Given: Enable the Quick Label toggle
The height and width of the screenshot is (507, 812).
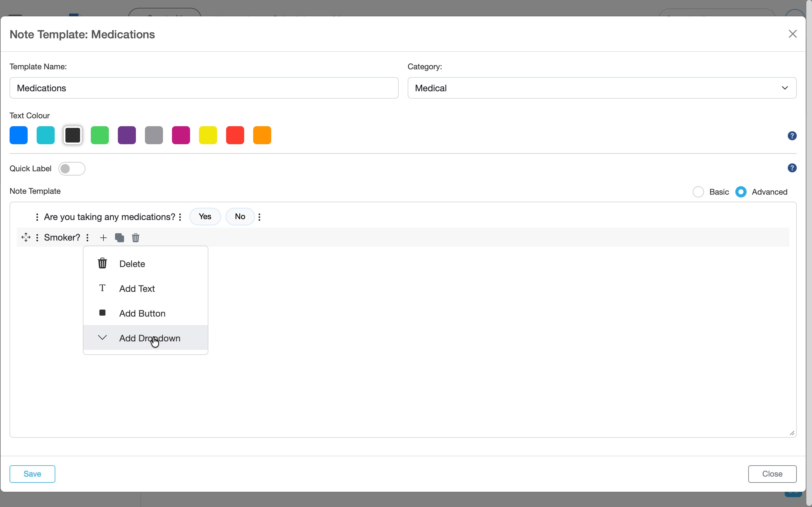Looking at the screenshot, I should 72,168.
